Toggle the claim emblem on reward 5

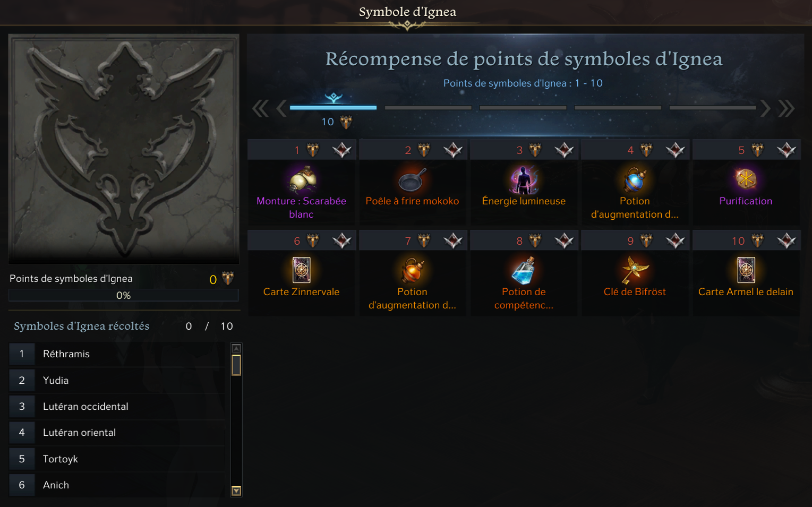click(787, 150)
